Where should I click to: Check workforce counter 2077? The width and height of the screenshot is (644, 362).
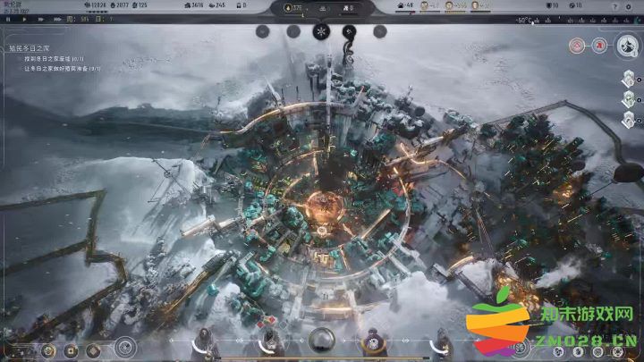pos(120,5)
